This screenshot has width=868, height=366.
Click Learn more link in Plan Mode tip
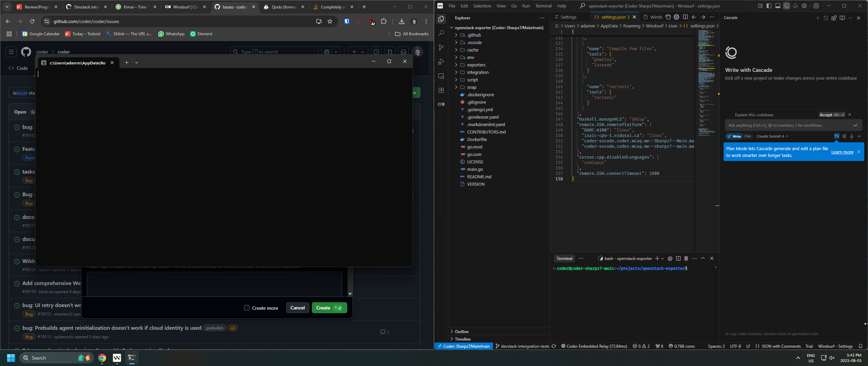[x=842, y=152]
